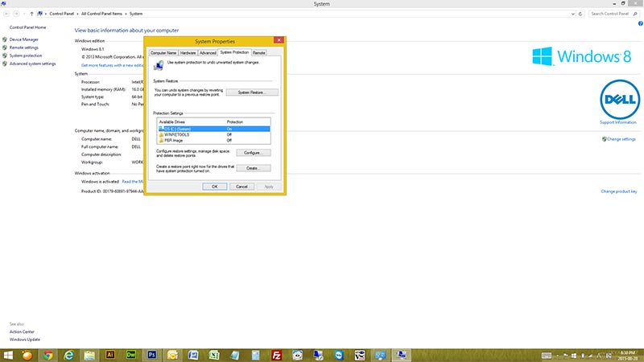Open the orange ball taskbar app
The width and height of the screenshot is (644, 362).
click(x=27, y=355)
